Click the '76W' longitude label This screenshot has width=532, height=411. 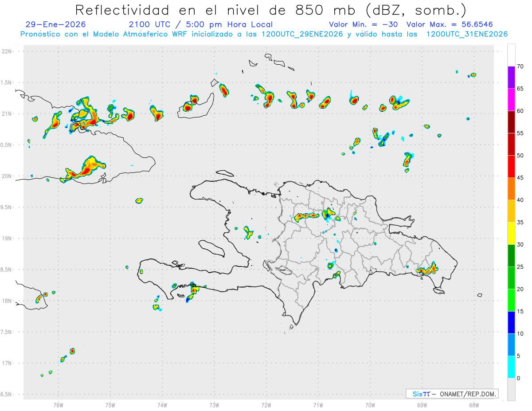pos(58,405)
